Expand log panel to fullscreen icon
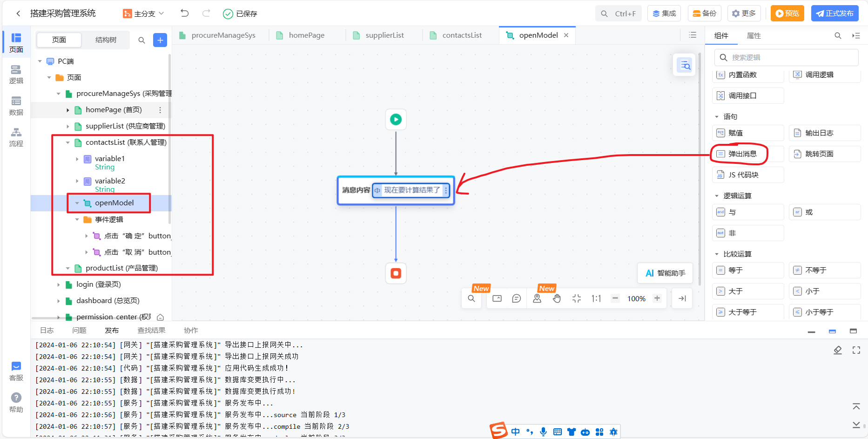 (856, 350)
